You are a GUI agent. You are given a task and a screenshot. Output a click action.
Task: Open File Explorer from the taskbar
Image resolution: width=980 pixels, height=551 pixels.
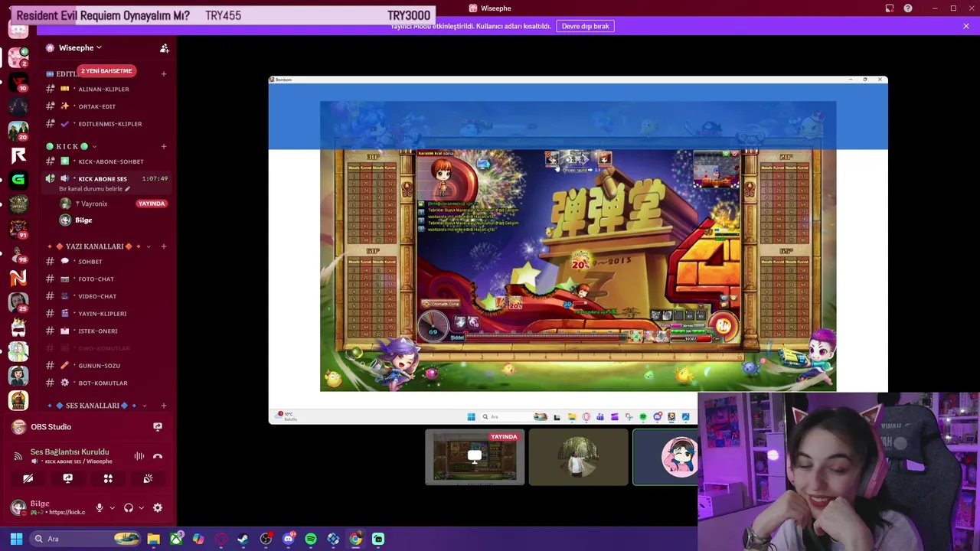(x=153, y=539)
